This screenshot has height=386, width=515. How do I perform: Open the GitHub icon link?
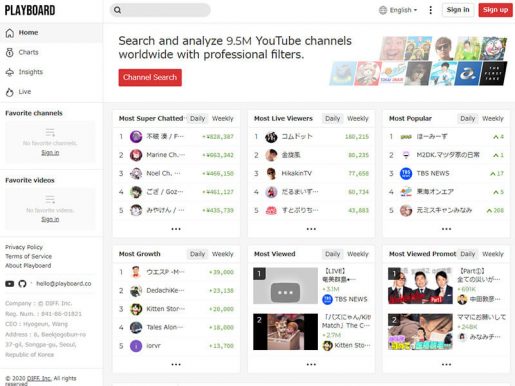click(22, 284)
